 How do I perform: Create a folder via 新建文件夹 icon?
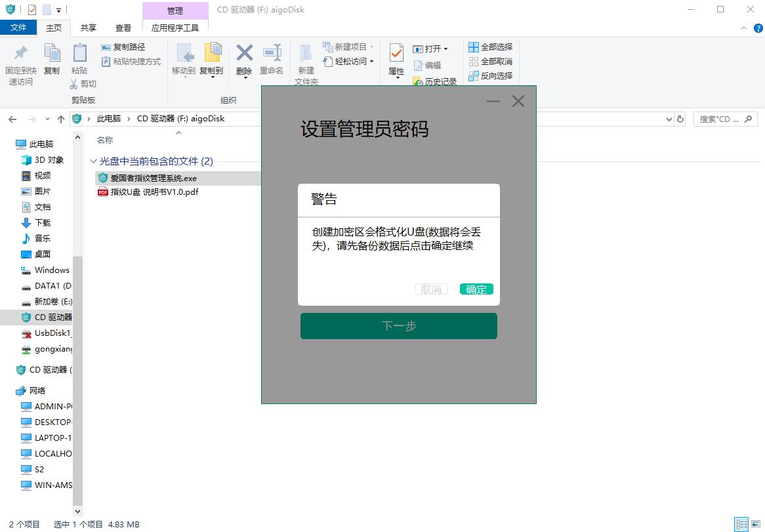(x=306, y=59)
